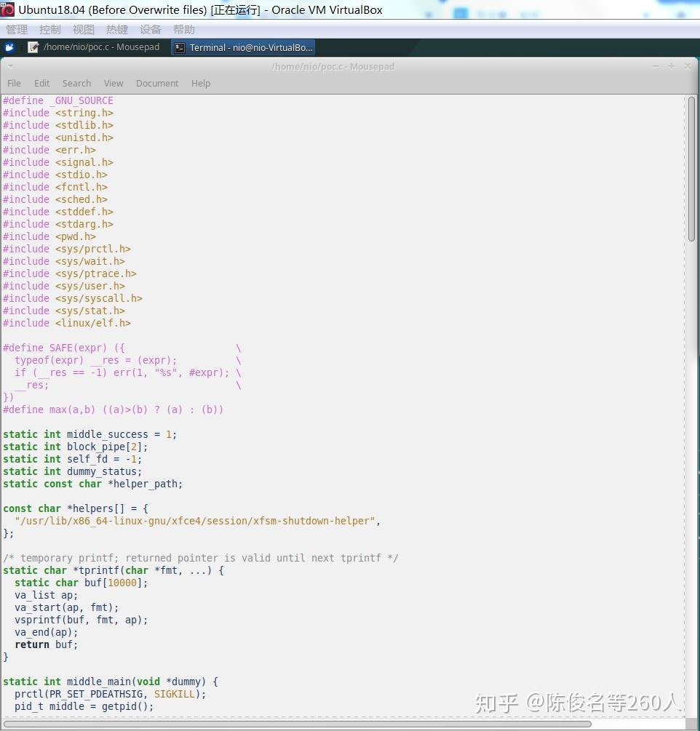
Task: Click 'return buf;' line
Action: (46, 644)
